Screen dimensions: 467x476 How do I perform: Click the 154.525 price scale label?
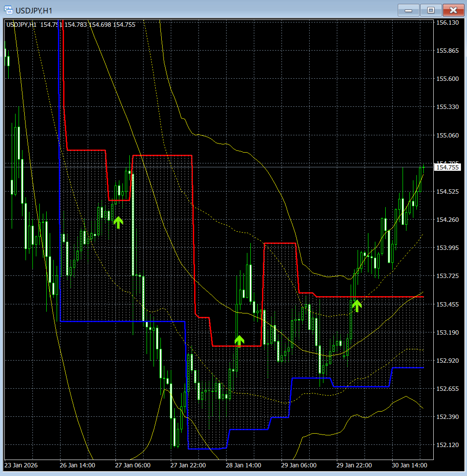(x=447, y=192)
